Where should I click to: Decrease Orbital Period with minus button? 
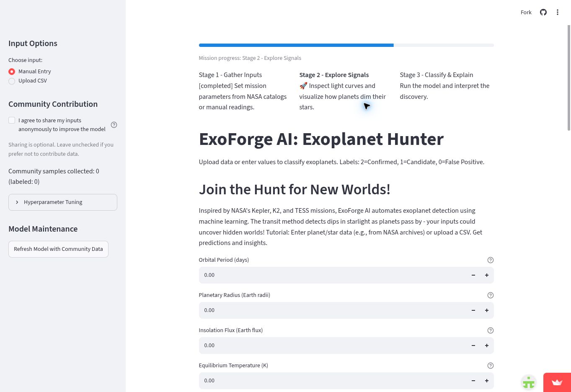[473, 275]
